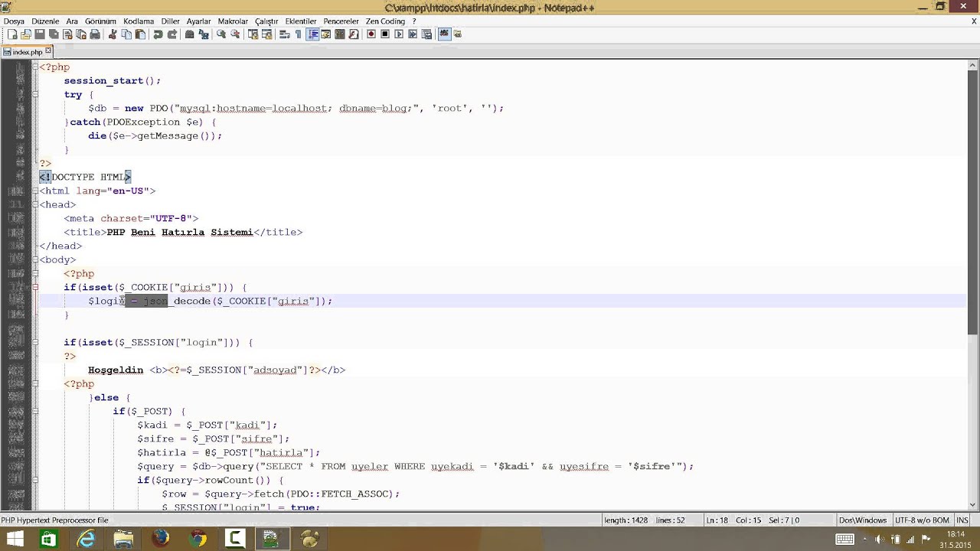Zoom out using the magnifier icon

pos(235,34)
